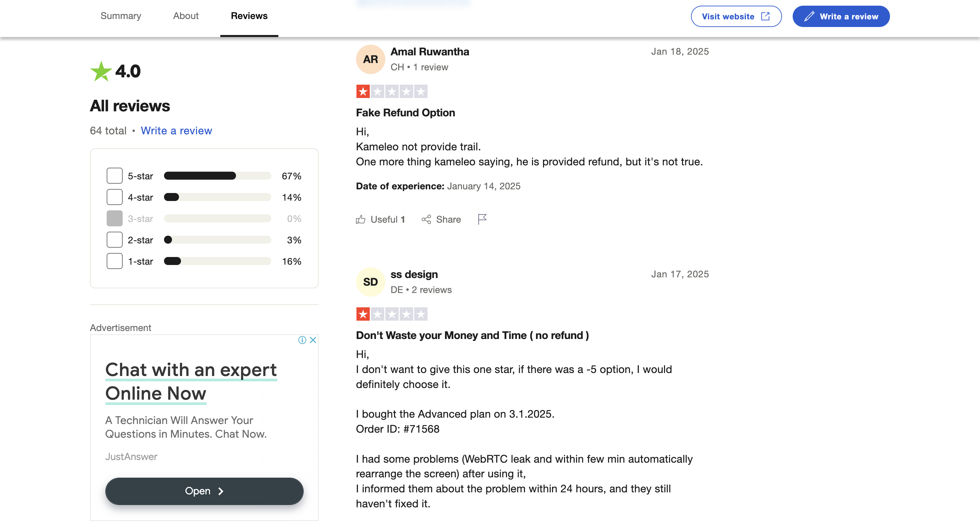Click the 5-star 67% progress bar

point(217,176)
